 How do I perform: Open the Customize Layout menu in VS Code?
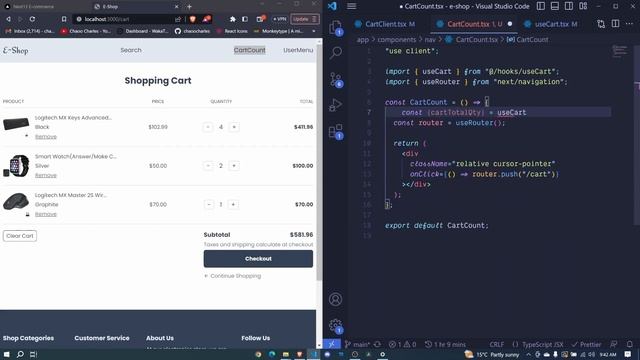(583, 6)
